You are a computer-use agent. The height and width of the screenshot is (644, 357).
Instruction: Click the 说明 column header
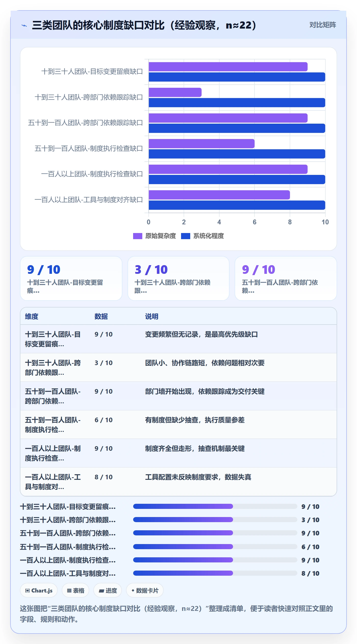tap(152, 316)
